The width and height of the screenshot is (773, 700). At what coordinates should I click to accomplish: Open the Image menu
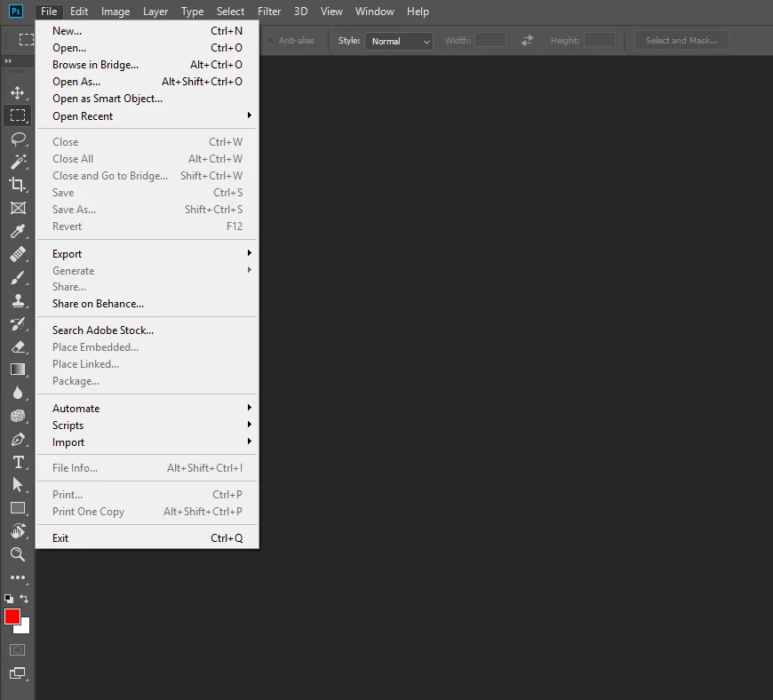point(116,12)
